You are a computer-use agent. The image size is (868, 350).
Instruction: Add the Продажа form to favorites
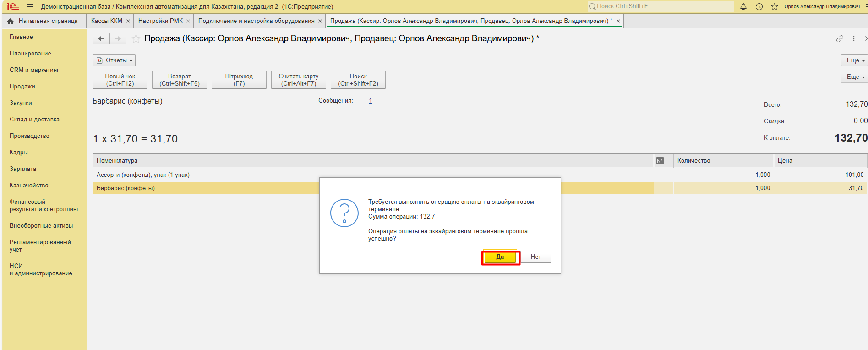(136, 39)
